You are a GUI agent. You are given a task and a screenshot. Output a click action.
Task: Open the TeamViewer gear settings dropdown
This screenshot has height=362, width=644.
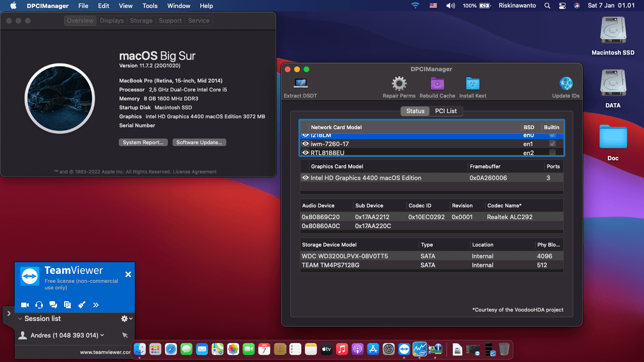[x=126, y=319]
